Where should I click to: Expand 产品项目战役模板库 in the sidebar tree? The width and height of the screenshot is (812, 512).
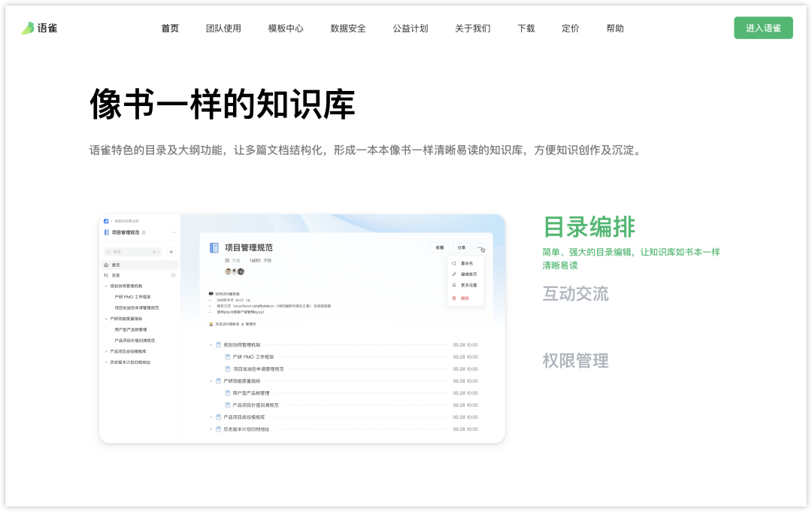[x=106, y=352]
